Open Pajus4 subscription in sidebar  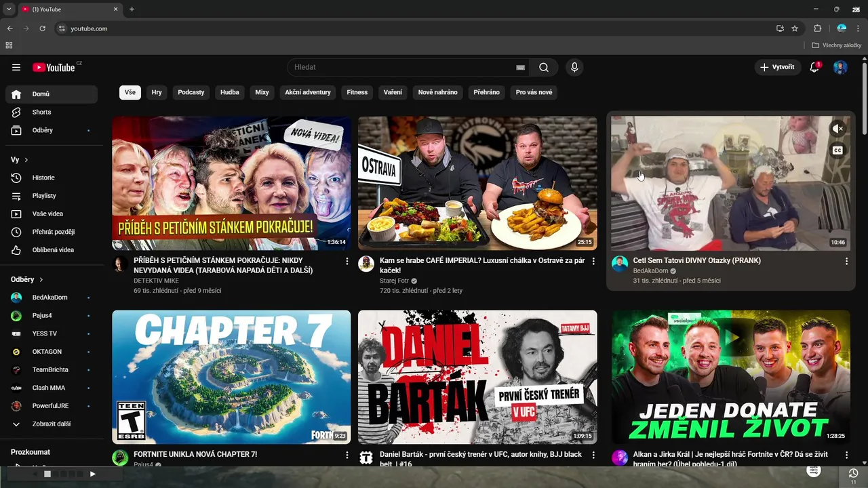(52, 315)
